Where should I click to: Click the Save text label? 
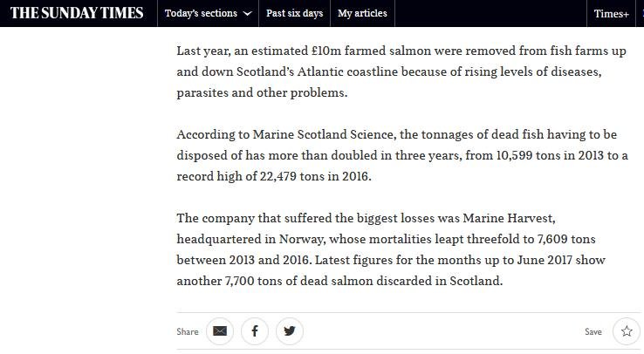tap(593, 332)
